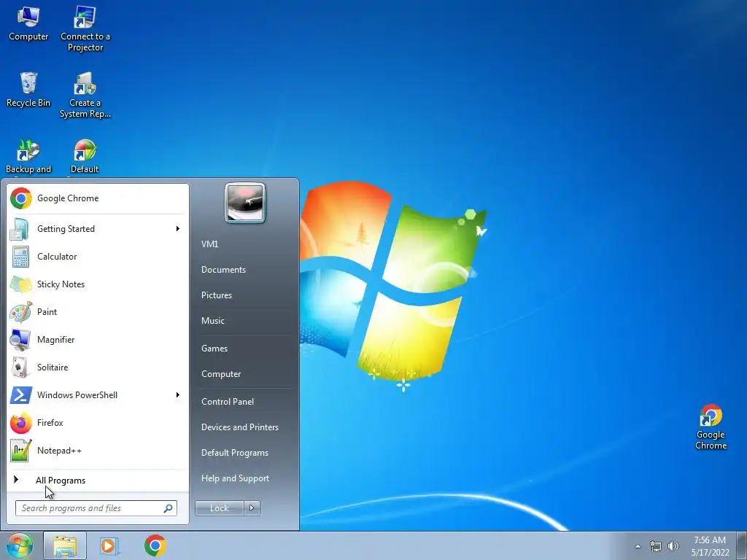
Task: Click the Lock button
Action: coord(219,508)
